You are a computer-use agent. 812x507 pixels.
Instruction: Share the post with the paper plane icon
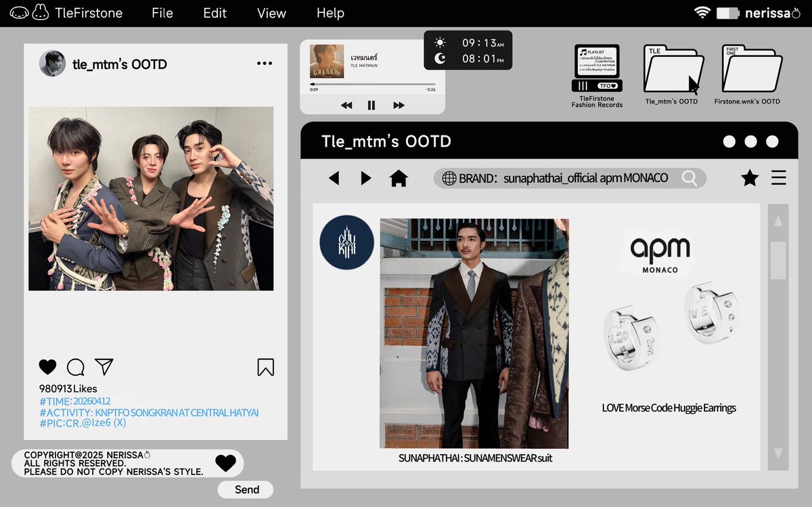tap(104, 366)
